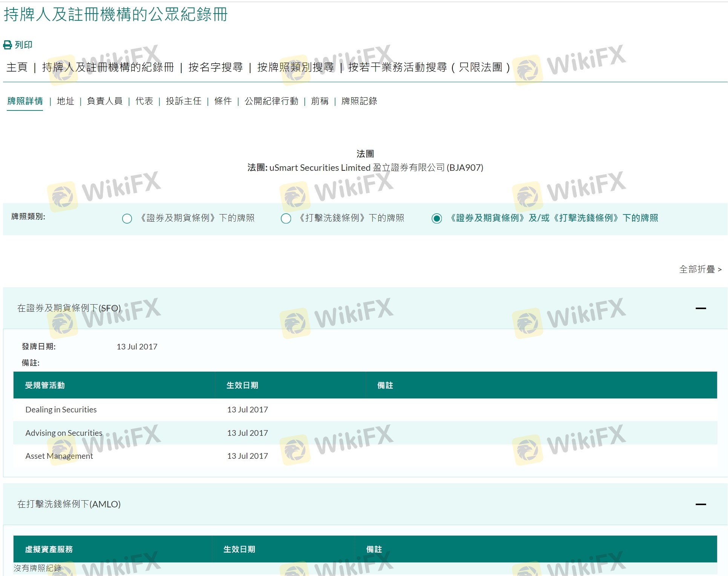Viewport: 728px width, 576px height.
Task: Switch to the 前稱 tab
Action: (x=320, y=101)
